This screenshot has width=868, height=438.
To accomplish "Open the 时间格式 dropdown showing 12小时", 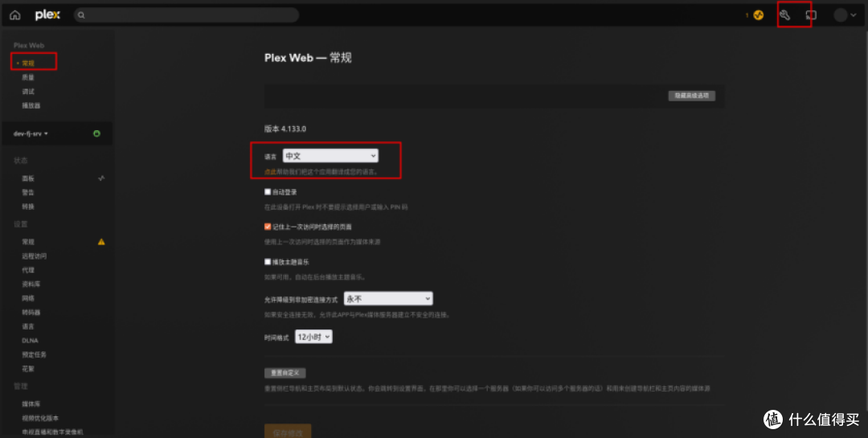I will click(x=314, y=337).
